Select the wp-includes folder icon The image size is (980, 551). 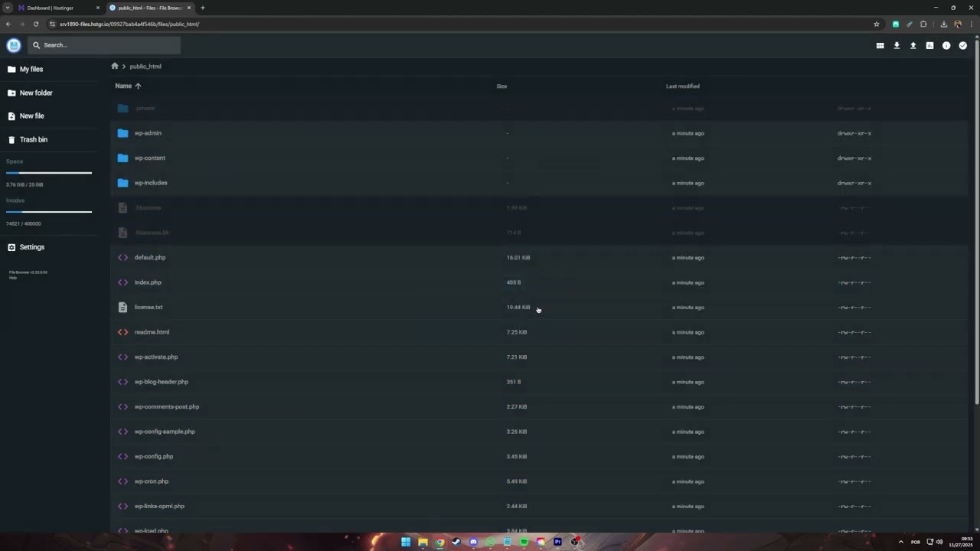pos(122,183)
